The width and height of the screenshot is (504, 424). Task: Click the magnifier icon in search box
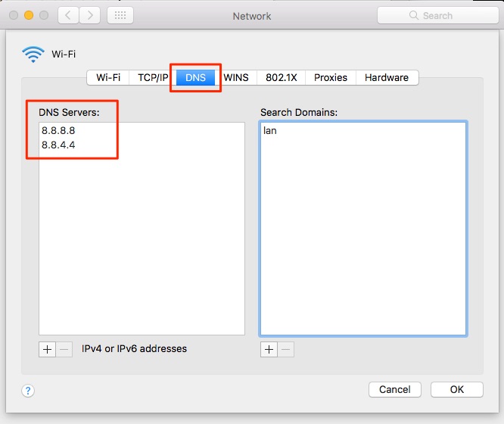tap(414, 15)
